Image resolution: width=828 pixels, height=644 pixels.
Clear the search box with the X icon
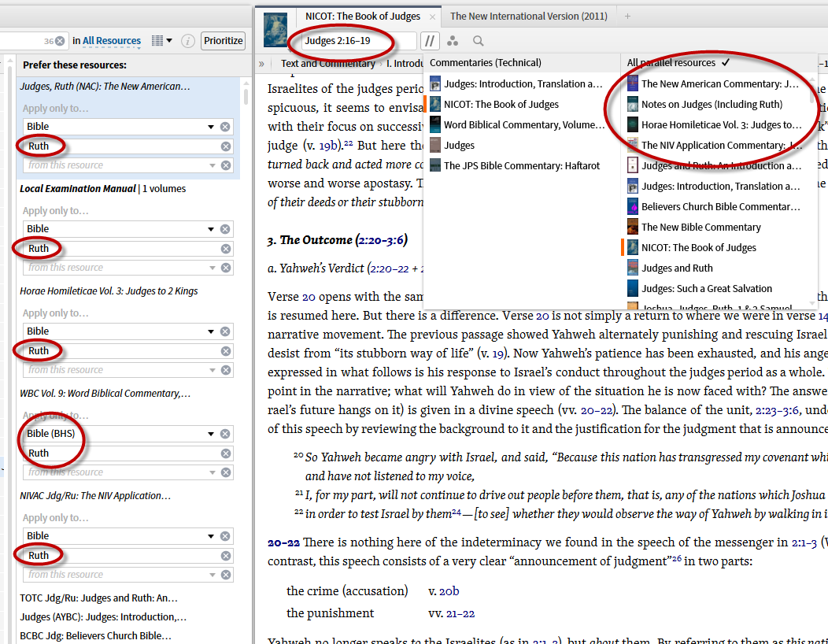tap(60, 41)
